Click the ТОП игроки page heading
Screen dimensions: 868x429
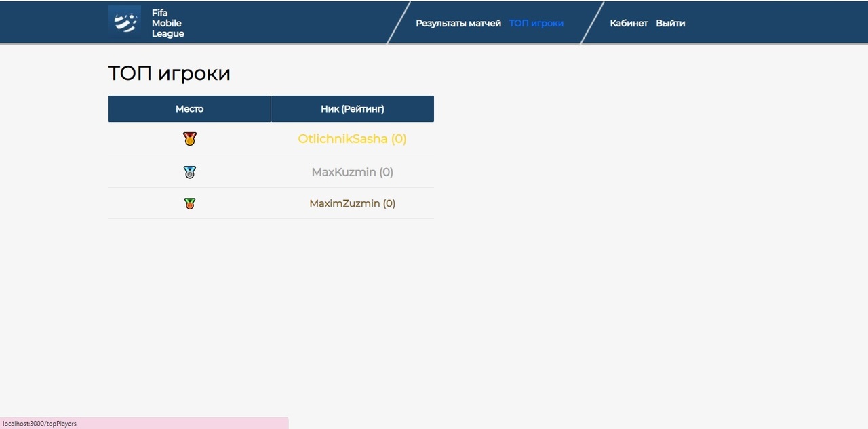(170, 73)
